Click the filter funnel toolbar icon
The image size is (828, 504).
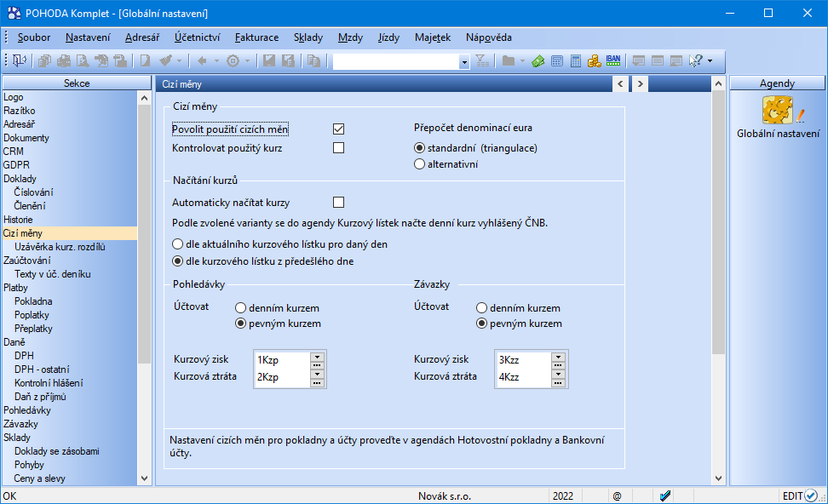482,61
